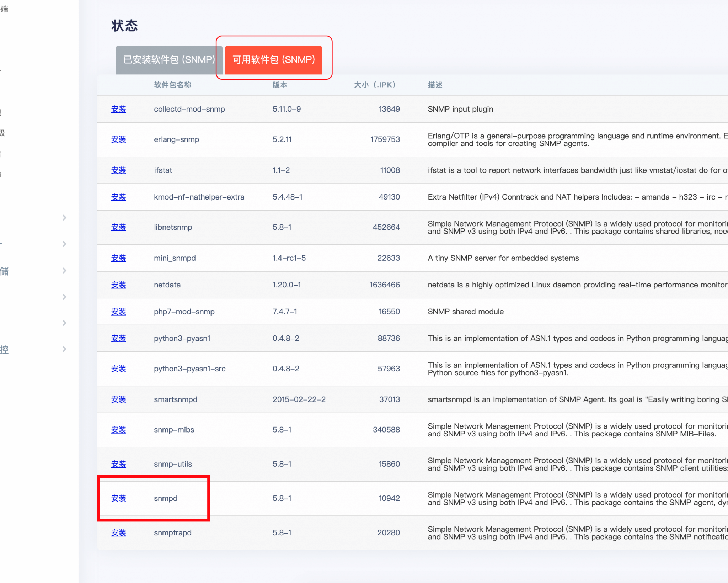The image size is (728, 583).
Task: Switch to installed packages (SNMP) tab
Action: point(169,59)
